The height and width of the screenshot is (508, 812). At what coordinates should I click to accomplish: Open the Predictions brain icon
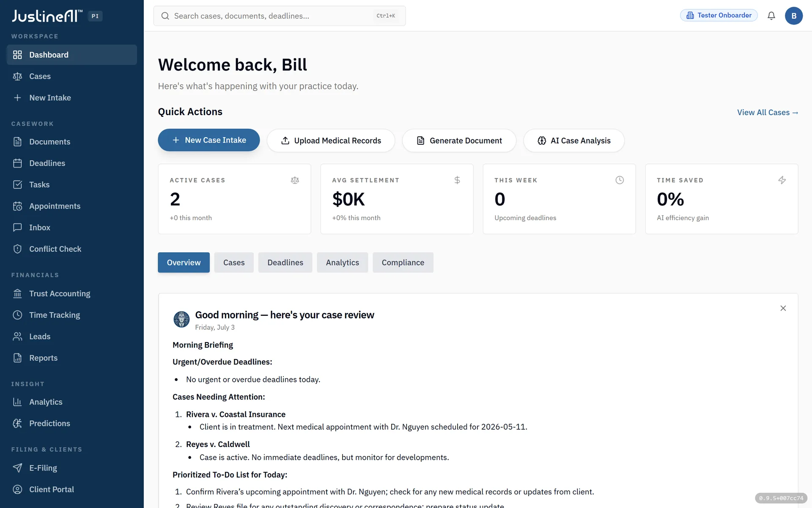(17, 423)
